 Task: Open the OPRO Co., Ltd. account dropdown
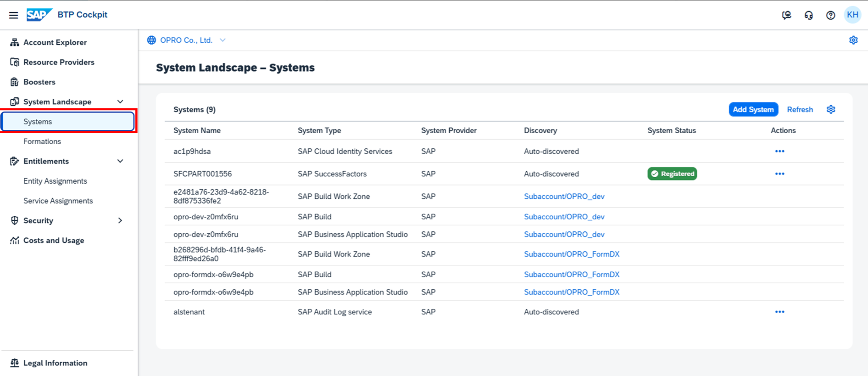point(223,40)
